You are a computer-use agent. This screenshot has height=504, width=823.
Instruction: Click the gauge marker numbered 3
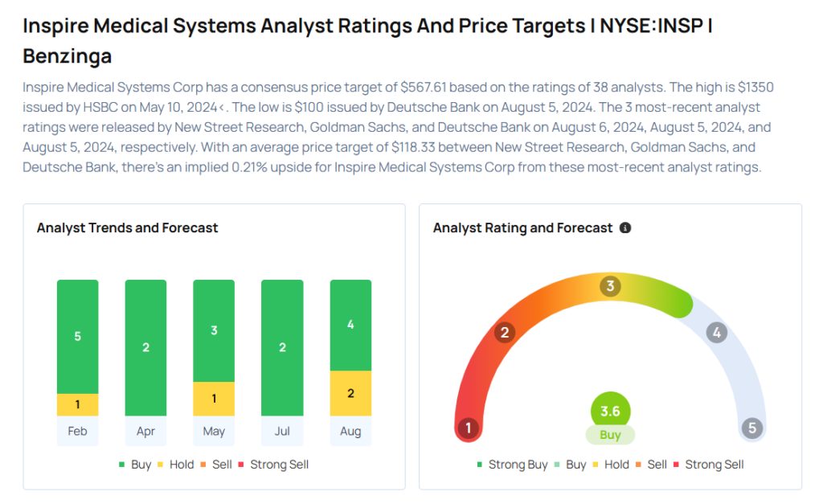click(610, 286)
